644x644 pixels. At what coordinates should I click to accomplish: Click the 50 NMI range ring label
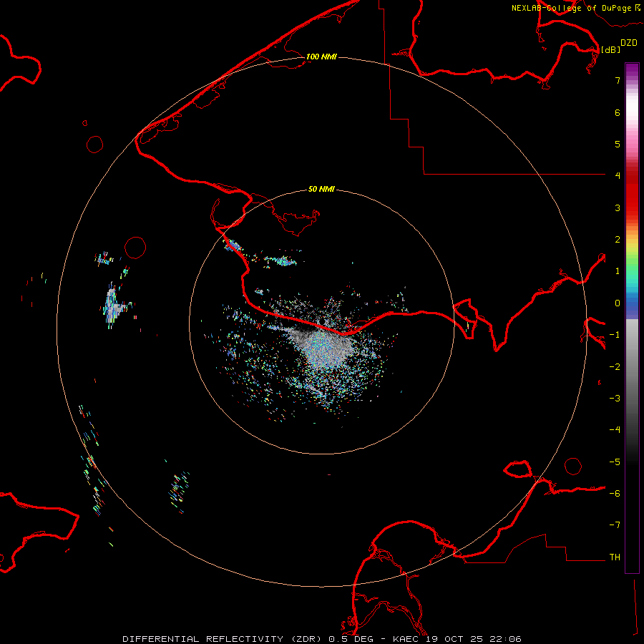(321, 189)
